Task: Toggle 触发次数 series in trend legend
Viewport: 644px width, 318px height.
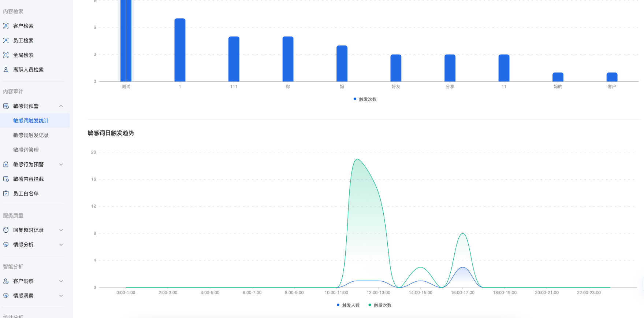Action: 380,305
